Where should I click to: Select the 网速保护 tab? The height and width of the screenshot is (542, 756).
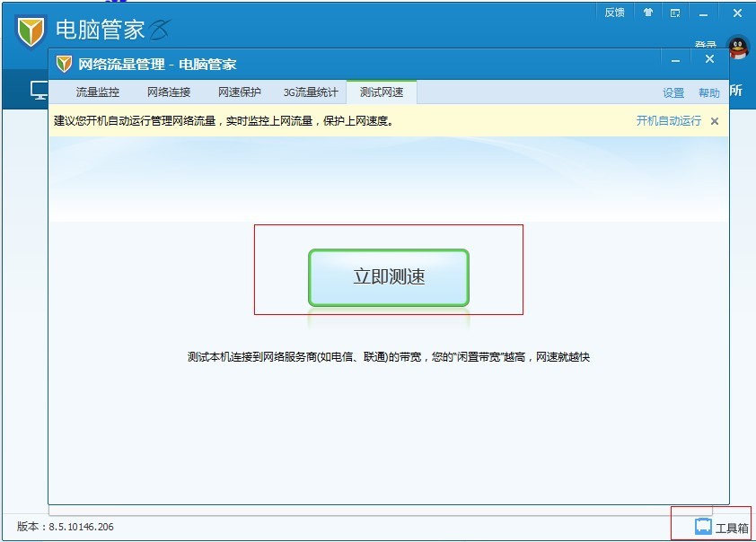pos(240,92)
